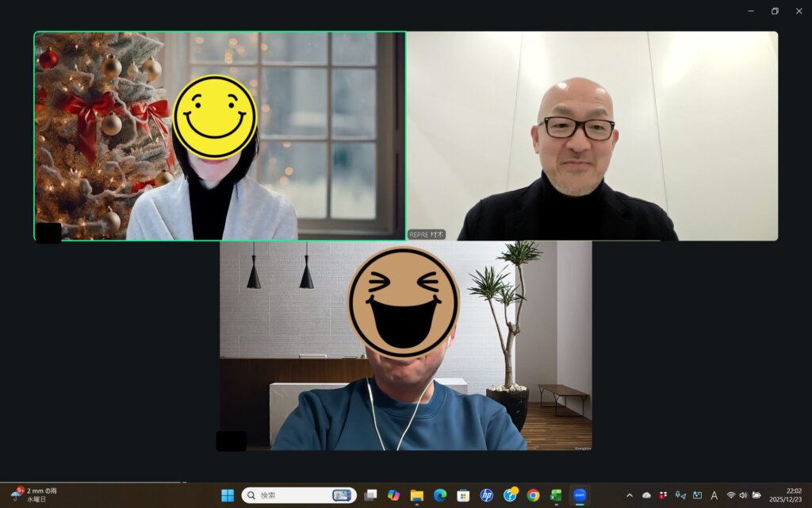Screen dimensions: 812x508
Task: Open the speaker volume control
Action: (x=743, y=495)
